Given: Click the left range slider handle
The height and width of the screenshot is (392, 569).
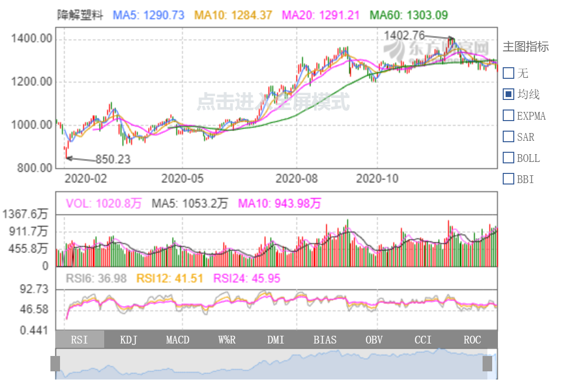Looking at the screenshot, I should coord(55,364).
